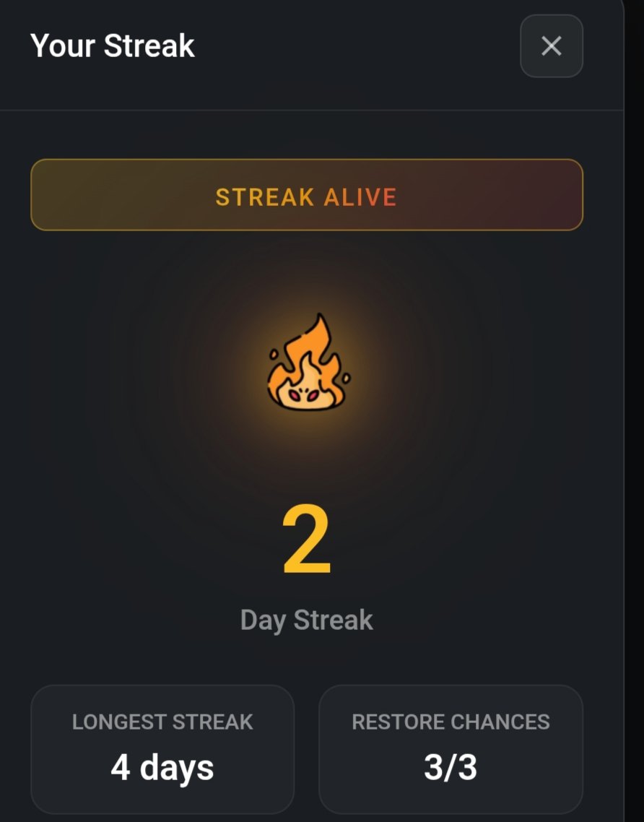Tap the small ember right of flame
The height and width of the screenshot is (822, 644).
point(346,378)
